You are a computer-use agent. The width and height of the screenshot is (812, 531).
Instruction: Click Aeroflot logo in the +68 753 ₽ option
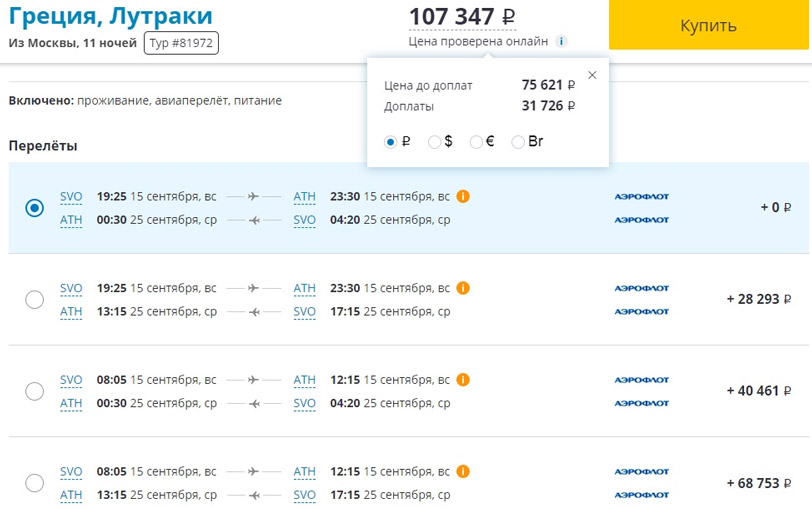(641, 473)
